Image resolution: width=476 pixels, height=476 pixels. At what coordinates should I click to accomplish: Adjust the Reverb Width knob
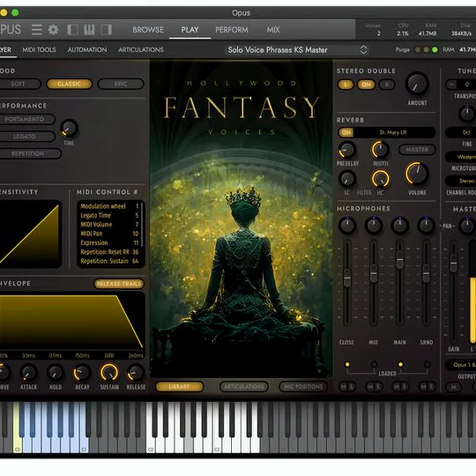[380, 149]
